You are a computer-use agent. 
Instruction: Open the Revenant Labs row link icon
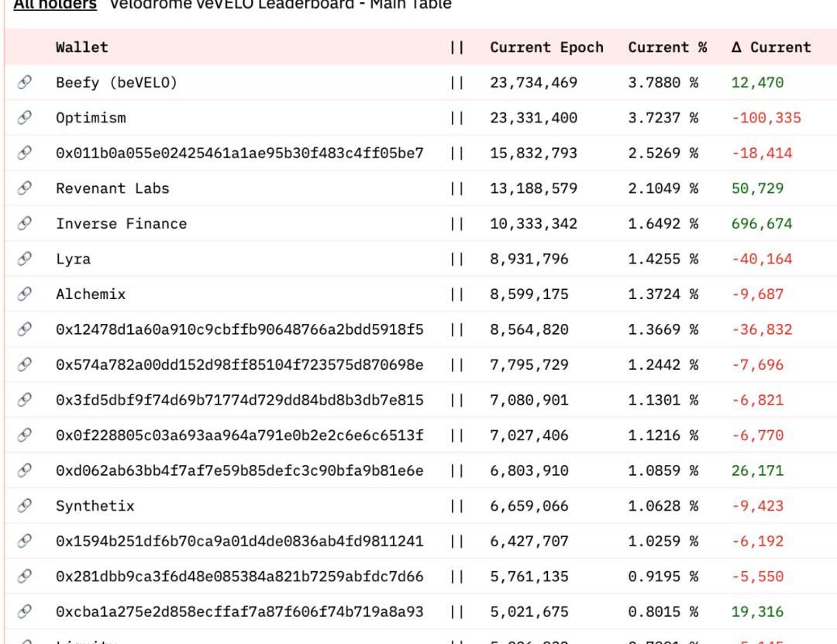(x=25, y=188)
